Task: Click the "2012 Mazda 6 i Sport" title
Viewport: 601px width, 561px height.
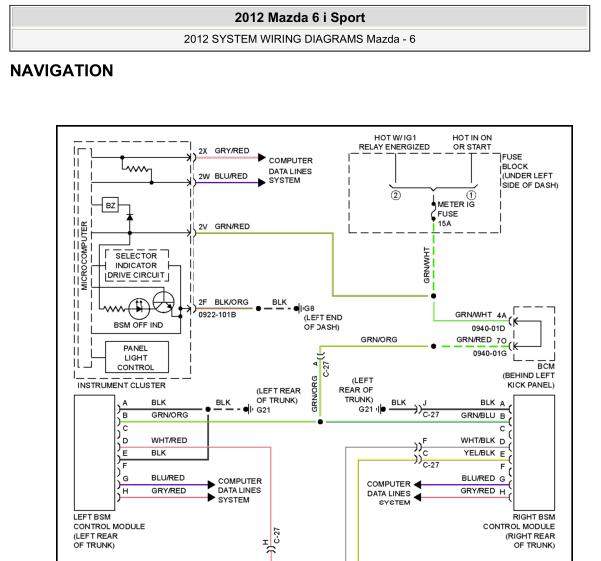Action: click(300, 18)
